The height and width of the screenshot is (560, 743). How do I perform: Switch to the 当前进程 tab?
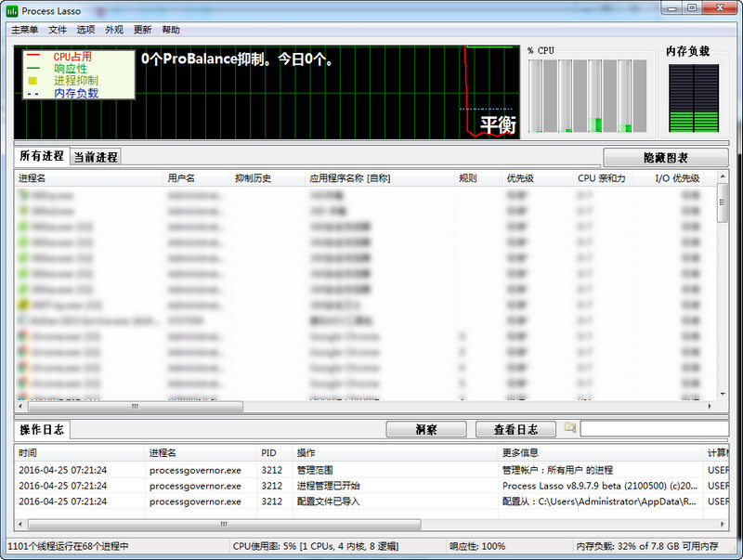pos(96,157)
